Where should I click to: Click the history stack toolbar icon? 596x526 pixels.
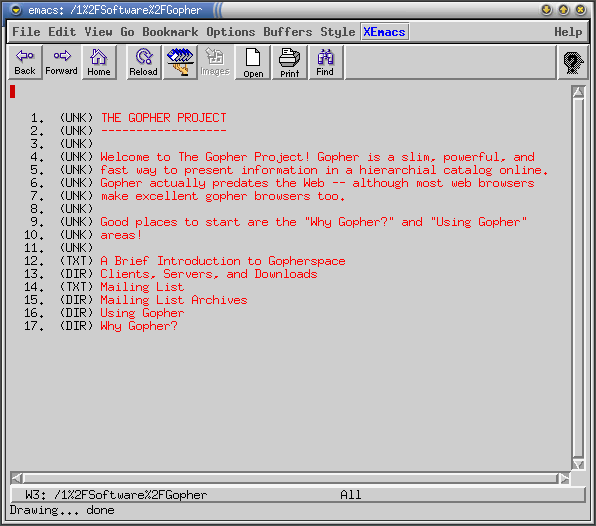point(180,62)
